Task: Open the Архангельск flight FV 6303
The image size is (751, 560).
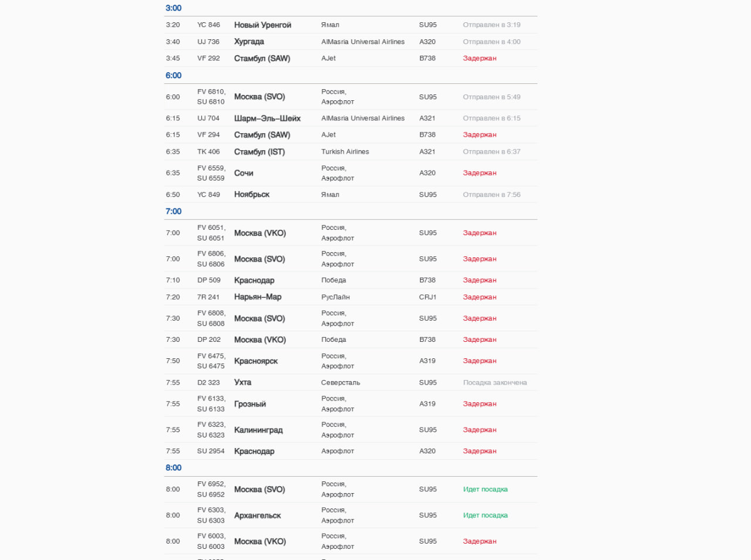Action: point(257,515)
